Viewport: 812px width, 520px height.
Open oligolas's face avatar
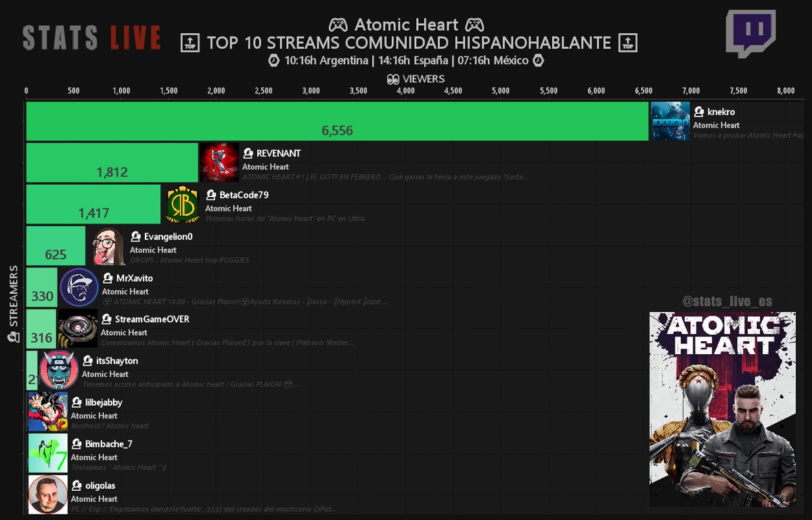click(x=48, y=494)
